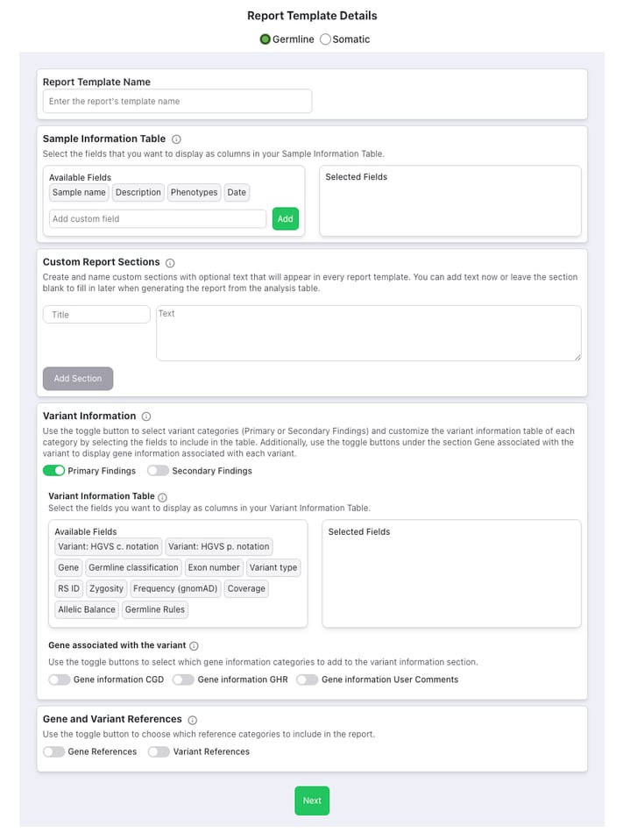Turn off the Primary Findings toggle
This screenshot has height=840, width=623.
pos(53,470)
